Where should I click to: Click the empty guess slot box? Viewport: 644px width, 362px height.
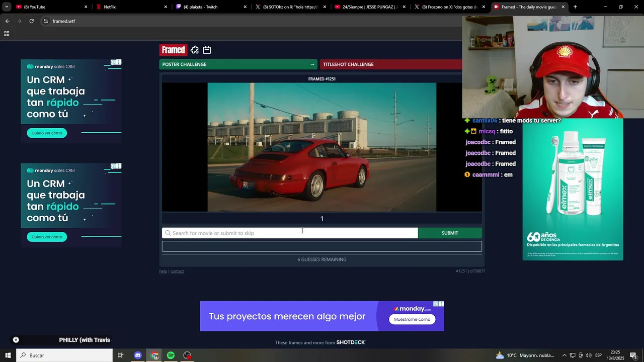coord(322,246)
